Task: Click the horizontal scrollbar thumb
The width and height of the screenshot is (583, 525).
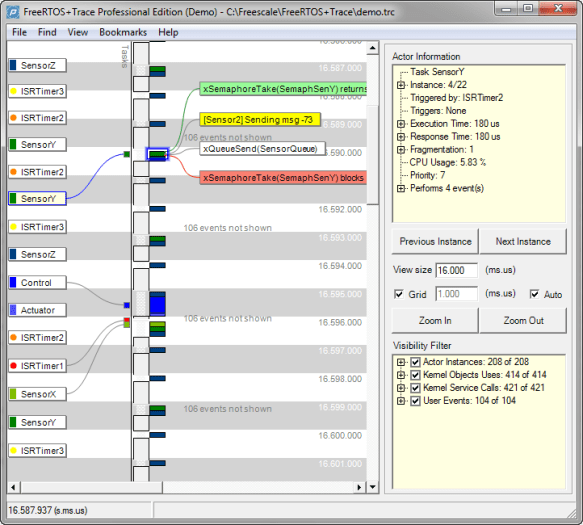Action: (91, 487)
